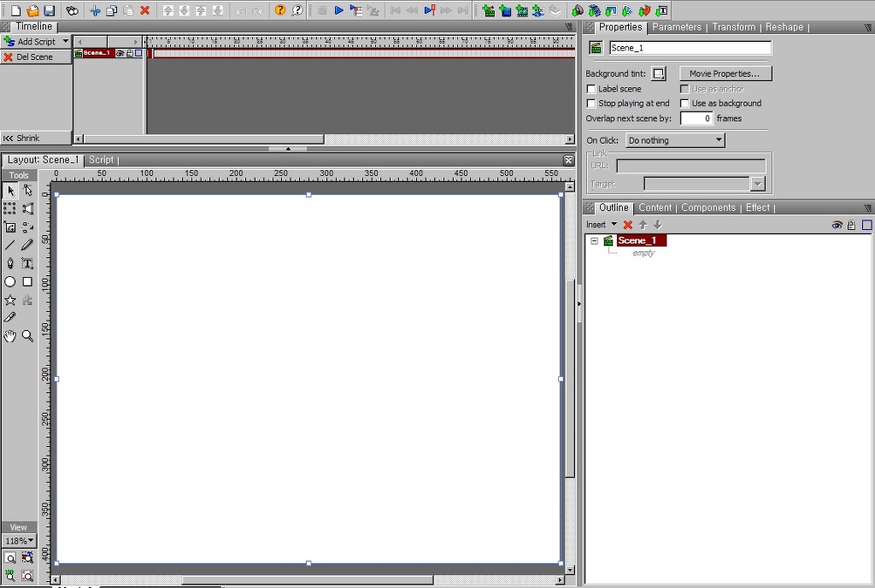Open Movie Properties dialog
The height and width of the screenshot is (588, 875).
coord(725,73)
